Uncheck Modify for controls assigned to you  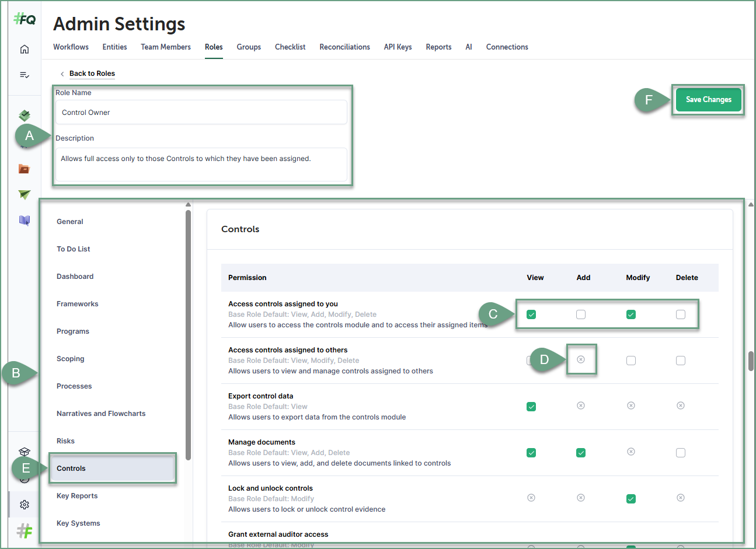[x=631, y=314]
